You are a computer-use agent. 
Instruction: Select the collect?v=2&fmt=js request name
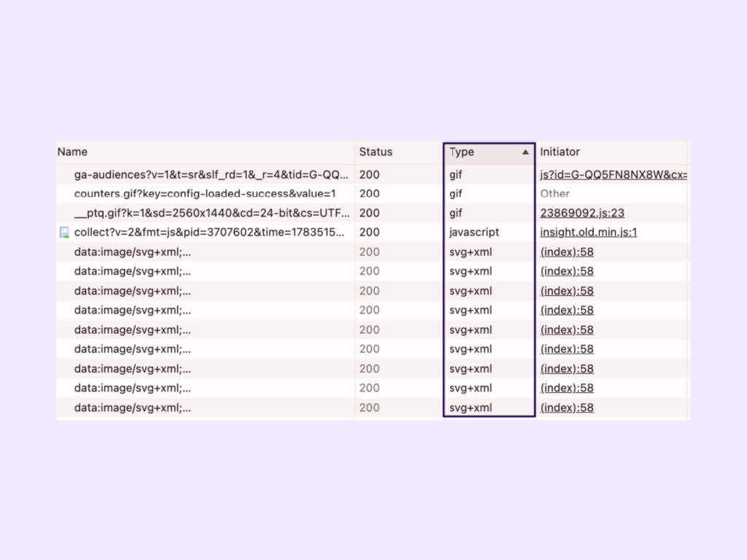tap(209, 233)
